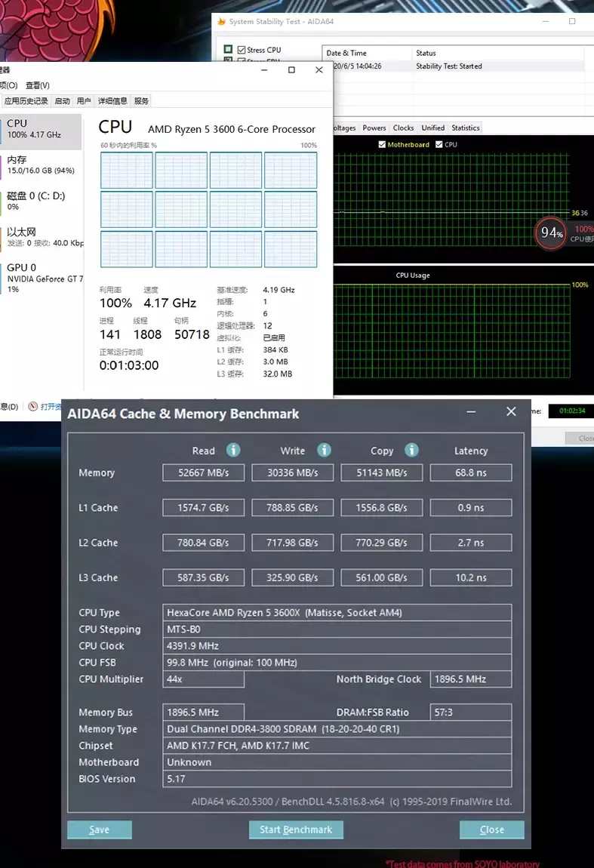Click the Memory Latency value 68.8 ns
Image resolution: width=594 pixels, height=868 pixels.
[470, 472]
